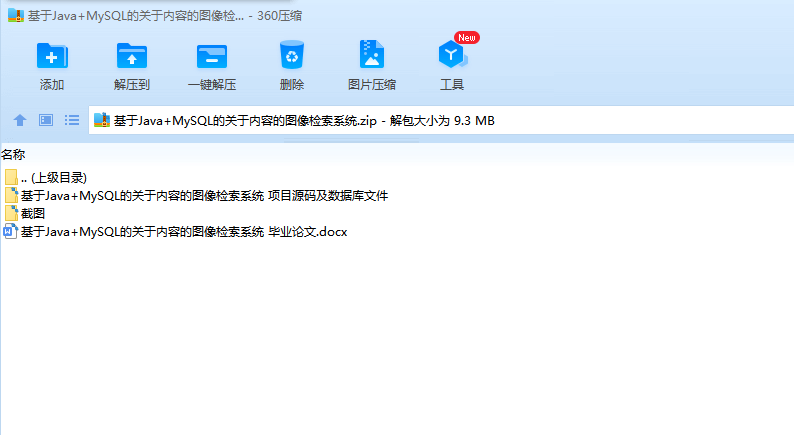The height and width of the screenshot is (435, 794).
Task: Switch to list view icon
Action: click(x=72, y=120)
